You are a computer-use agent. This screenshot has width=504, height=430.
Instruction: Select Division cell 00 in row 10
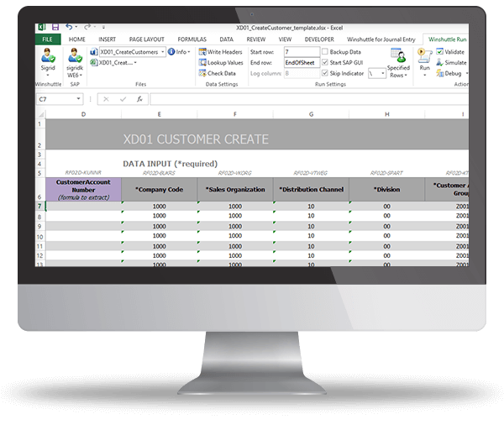tap(386, 236)
